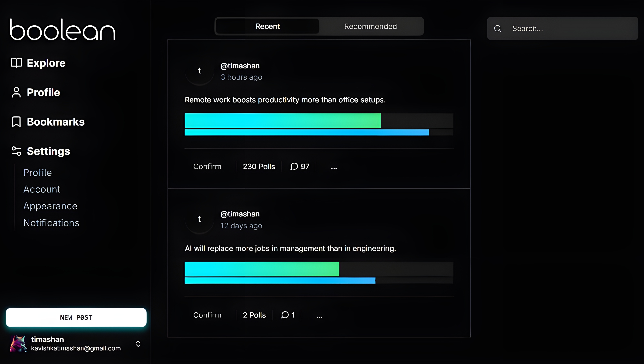Click the green poll bar on remote work post

click(x=283, y=120)
